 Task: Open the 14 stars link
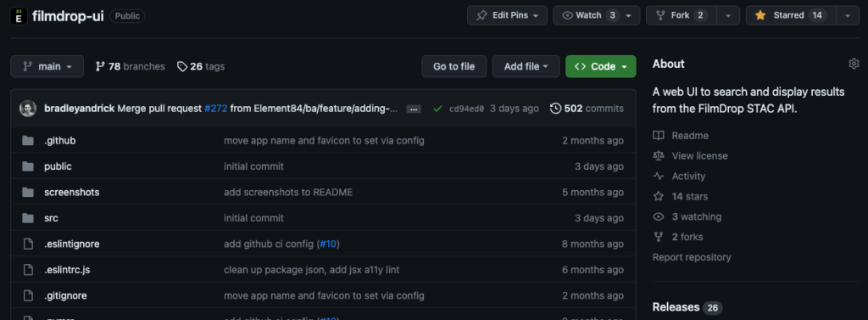tap(681, 196)
